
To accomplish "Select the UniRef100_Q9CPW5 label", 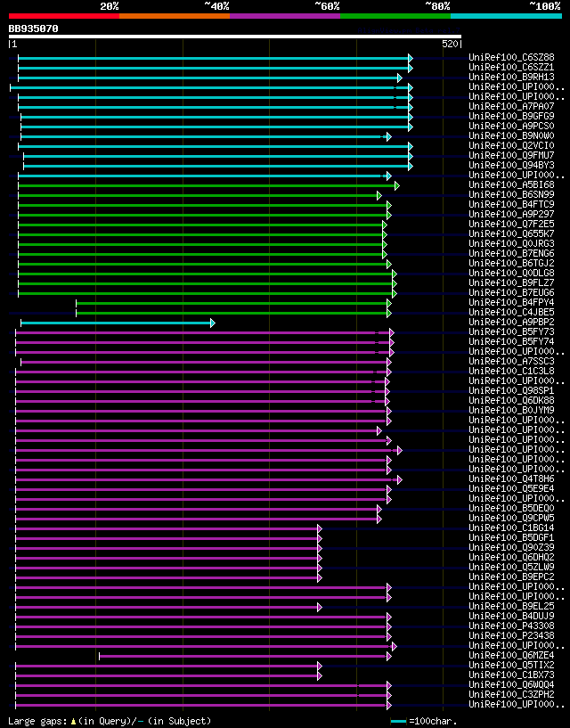I will [x=511, y=518].
